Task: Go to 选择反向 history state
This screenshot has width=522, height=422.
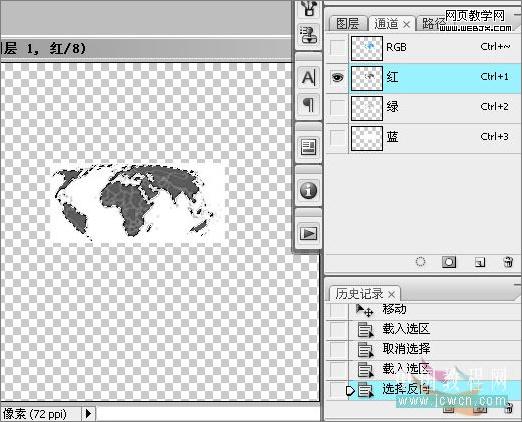Action: (406, 389)
